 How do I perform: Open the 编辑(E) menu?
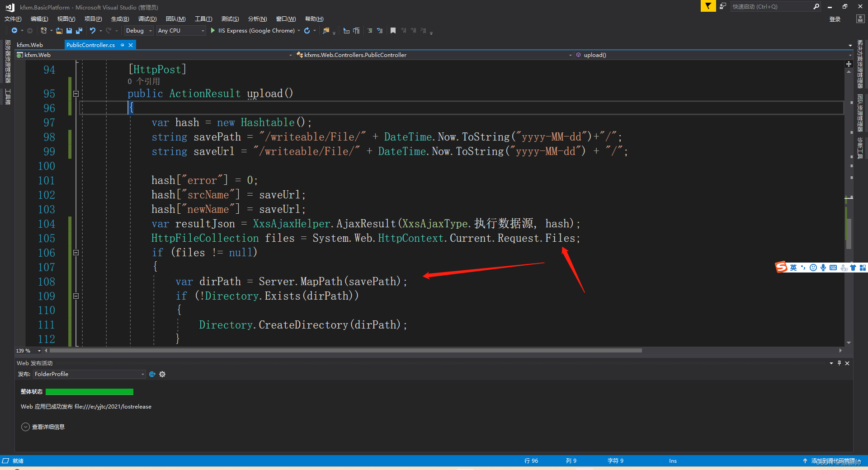tap(39, 19)
